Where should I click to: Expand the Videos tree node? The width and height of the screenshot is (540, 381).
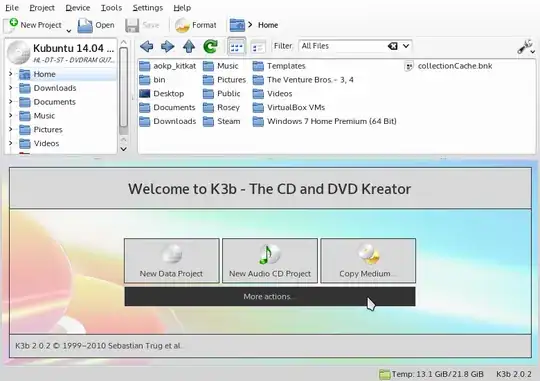tap(10, 143)
